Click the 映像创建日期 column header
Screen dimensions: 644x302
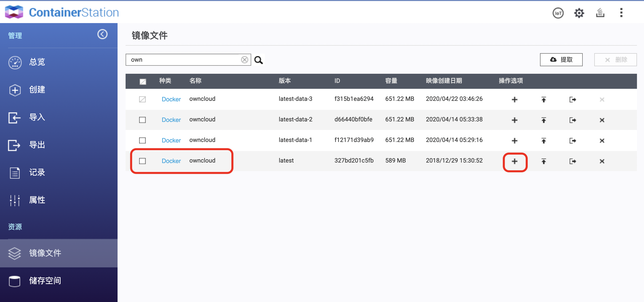[444, 81]
